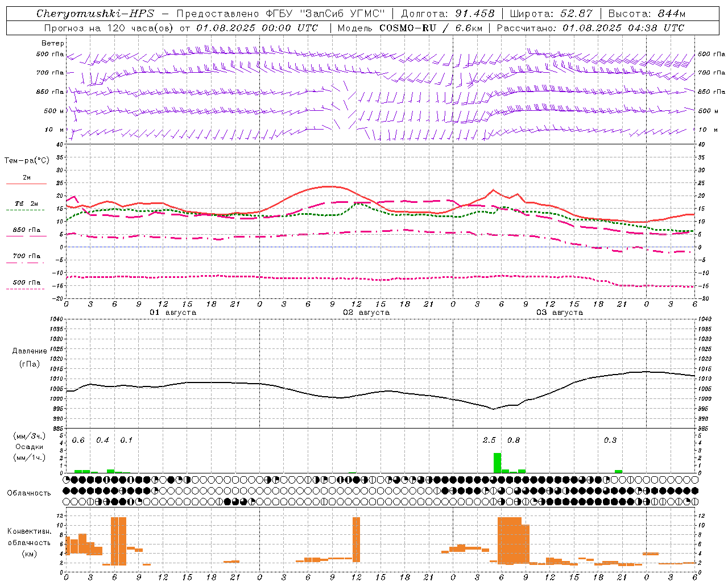Click the Рассчитано: 01.08.2025 04:38 UTC text

coord(590,28)
